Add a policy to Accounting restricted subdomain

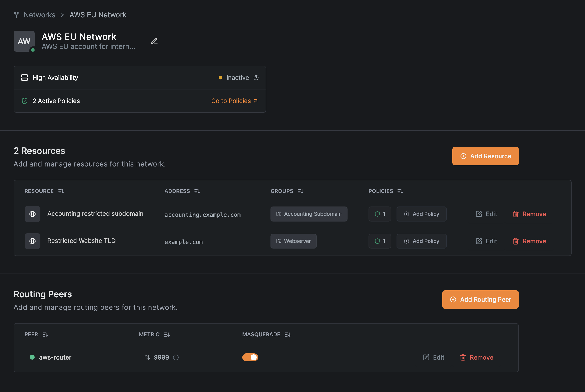421,214
